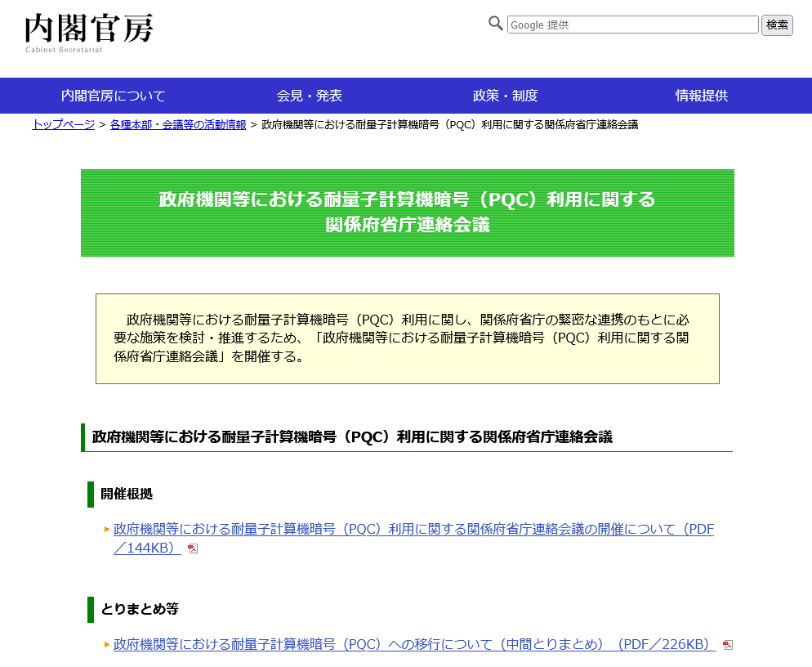Click the green page title banner

pyautogui.click(x=407, y=213)
